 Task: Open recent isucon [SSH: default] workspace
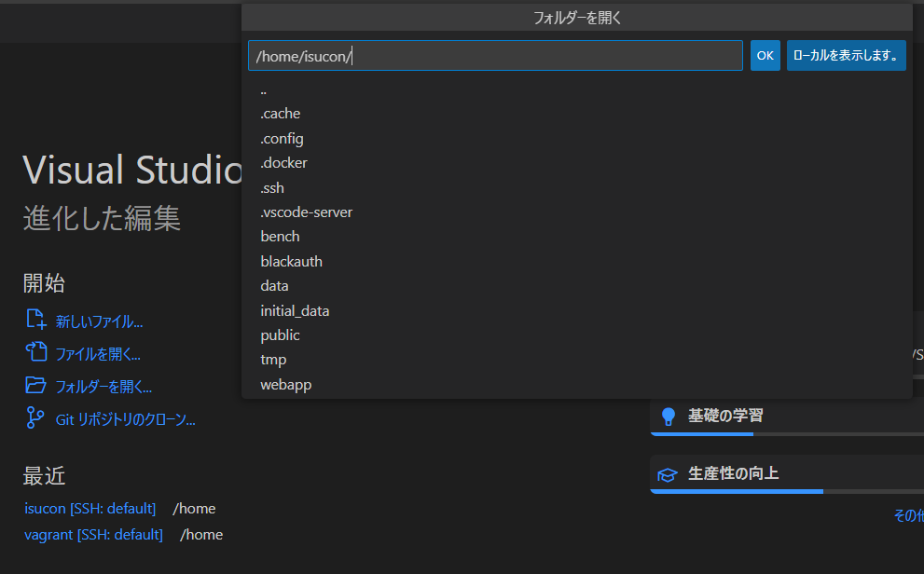pos(90,509)
